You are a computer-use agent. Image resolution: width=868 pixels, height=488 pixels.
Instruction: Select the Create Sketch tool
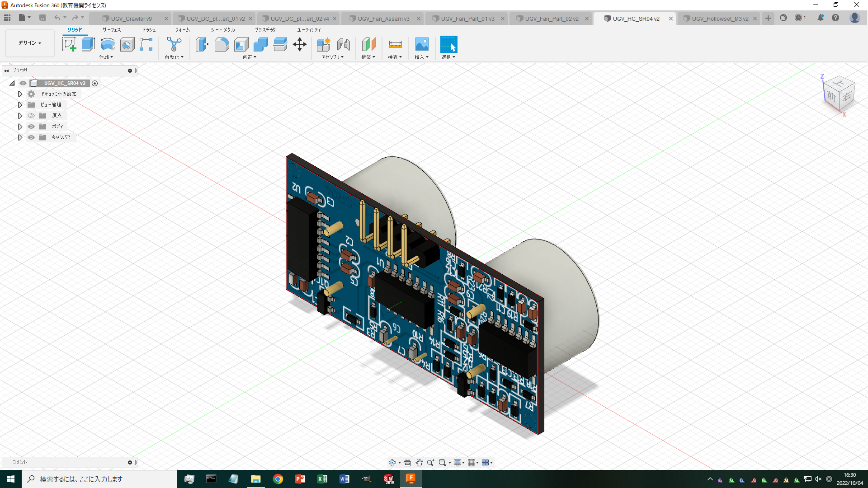tap(69, 44)
